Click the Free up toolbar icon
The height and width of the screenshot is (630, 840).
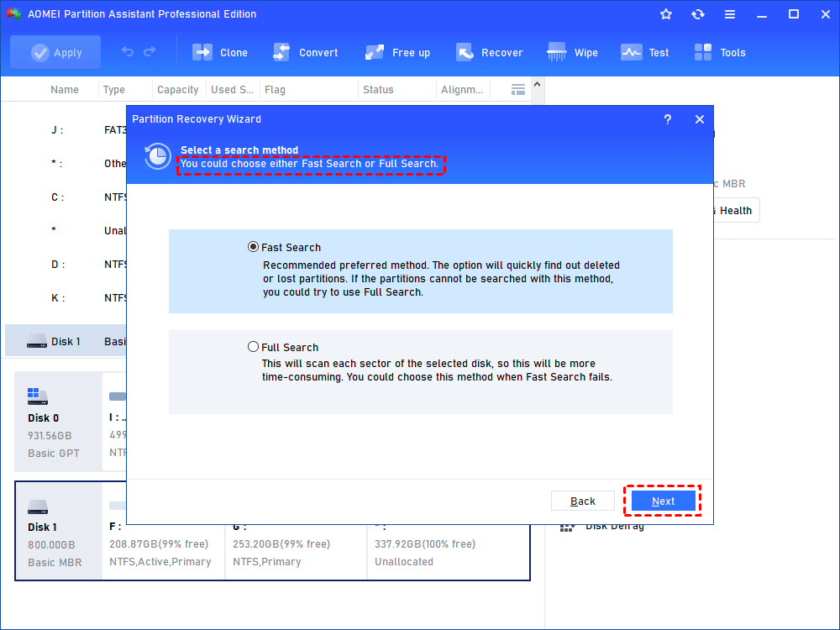pyautogui.click(x=397, y=52)
